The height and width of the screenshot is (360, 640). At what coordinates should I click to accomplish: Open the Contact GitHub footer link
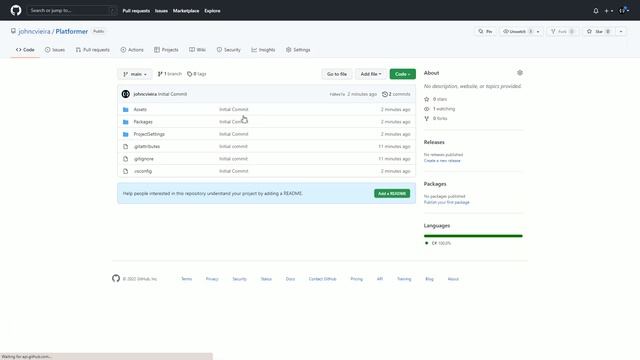point(322,279)
